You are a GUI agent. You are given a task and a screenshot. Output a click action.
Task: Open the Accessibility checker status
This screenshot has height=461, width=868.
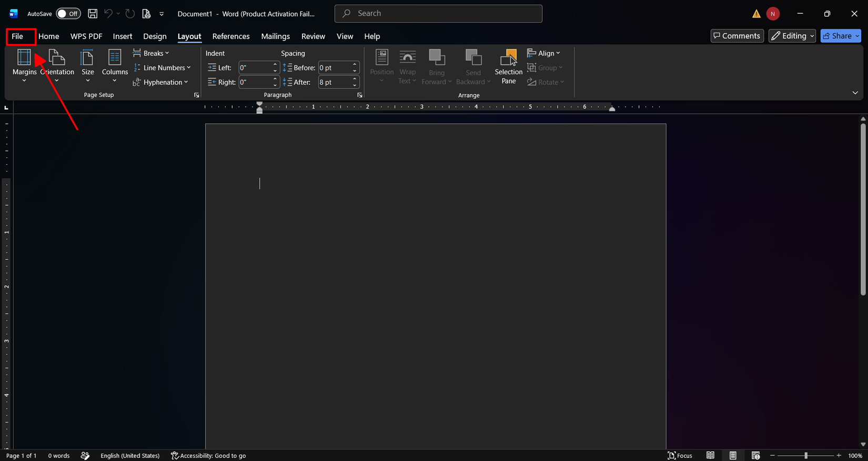pos(208,455)
